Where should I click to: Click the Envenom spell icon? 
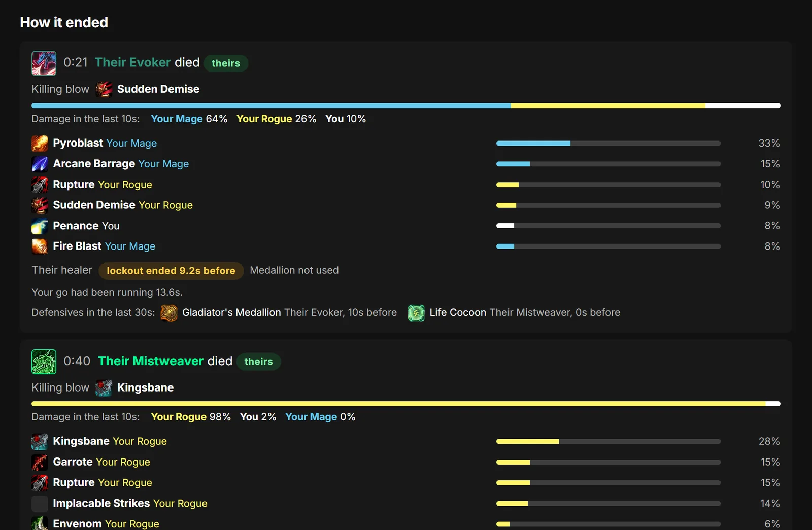(40, 523)
